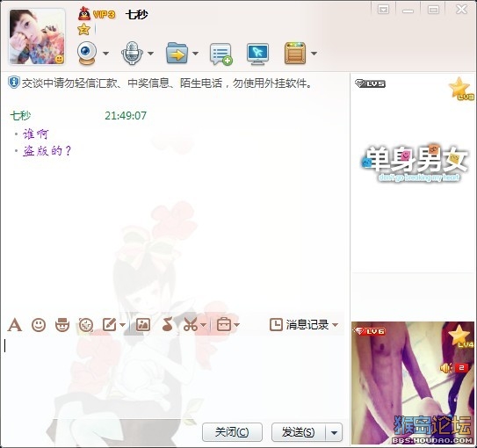Open the emoticon smiley picker
This screenshot has height=448, width=477.
(x=39, y=325)
